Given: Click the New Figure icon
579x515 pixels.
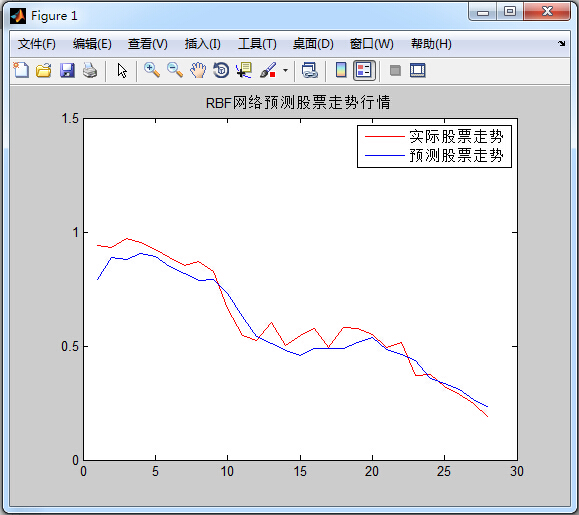Looking at the screenshot, I should click(x=21, y=70).
